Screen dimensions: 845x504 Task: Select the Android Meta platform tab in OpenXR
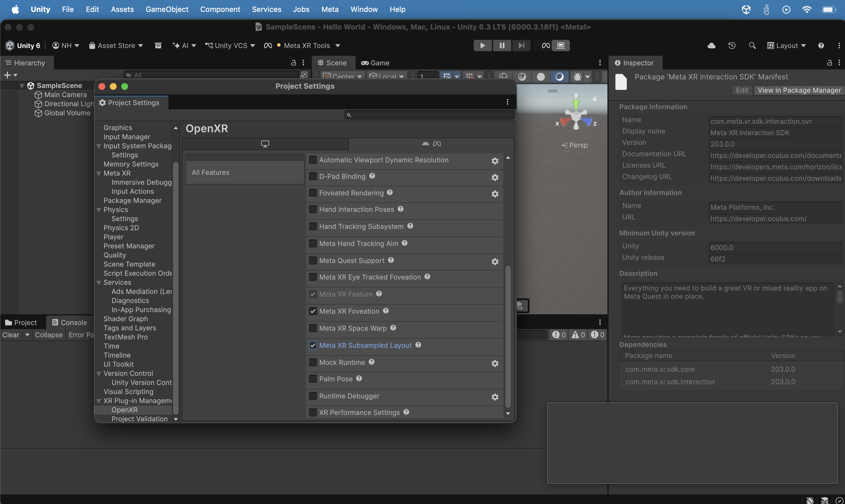click(x=431, y=144)
